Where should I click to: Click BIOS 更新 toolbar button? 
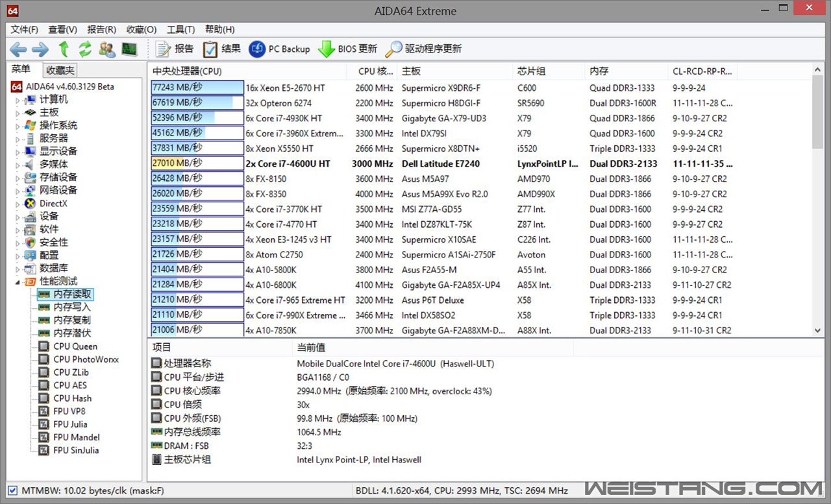347,49
